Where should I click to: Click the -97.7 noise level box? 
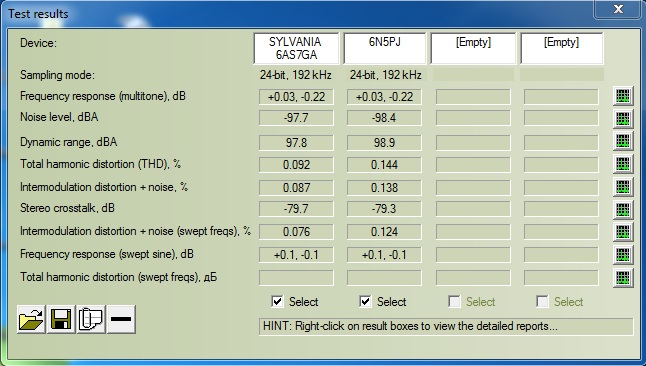point(296,118)
